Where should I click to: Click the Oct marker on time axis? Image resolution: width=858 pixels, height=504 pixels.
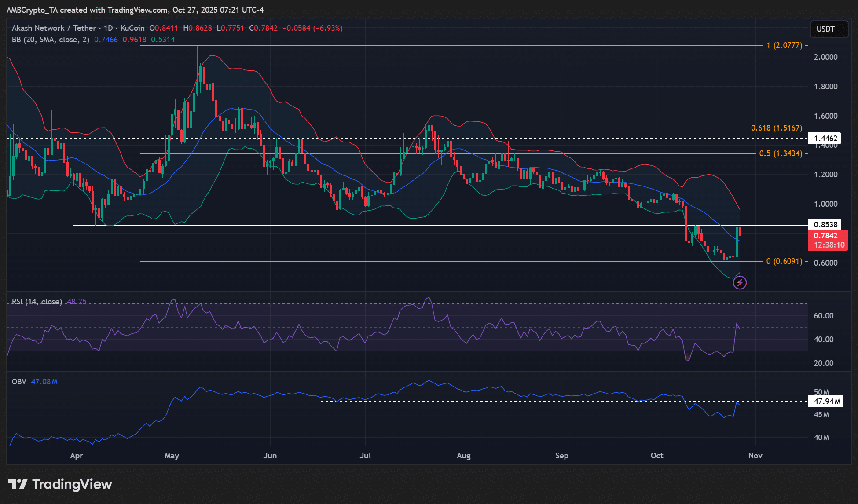(656, 456)
